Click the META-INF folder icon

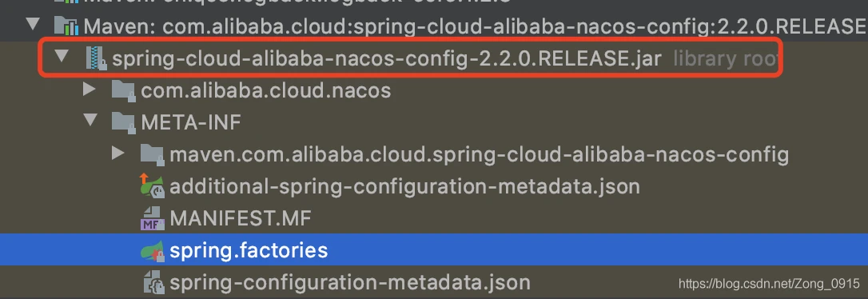tap(124, 122)
